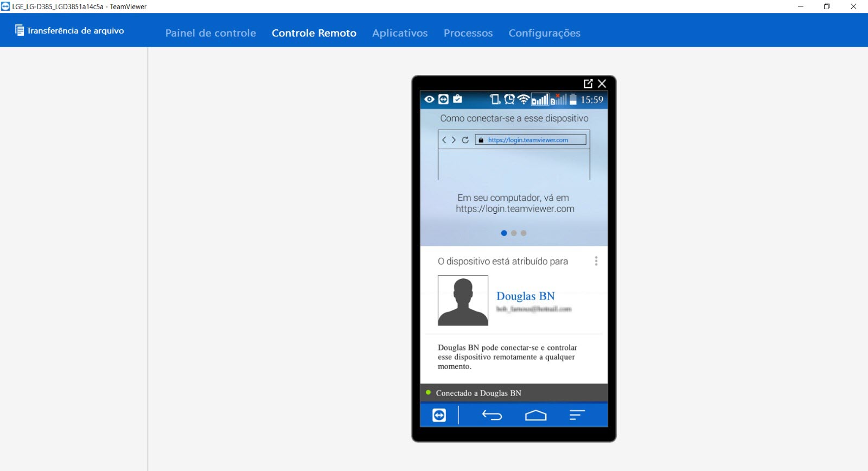Viewport: 868px width, 471px height.
Task: Click the second SIM signal bars icon
Action: (x=558, y=99)
